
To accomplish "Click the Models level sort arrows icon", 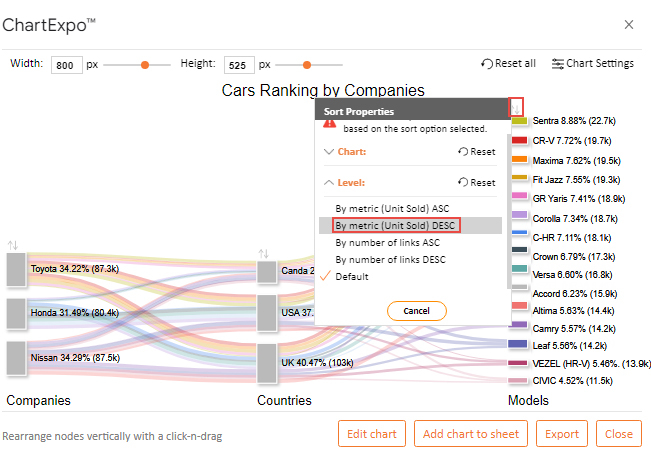I will [516, 108].
